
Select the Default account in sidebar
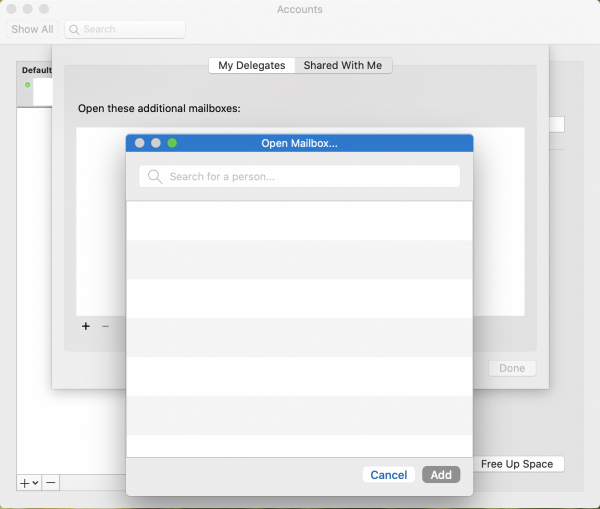pyautogui.click(x=36, y=86)
